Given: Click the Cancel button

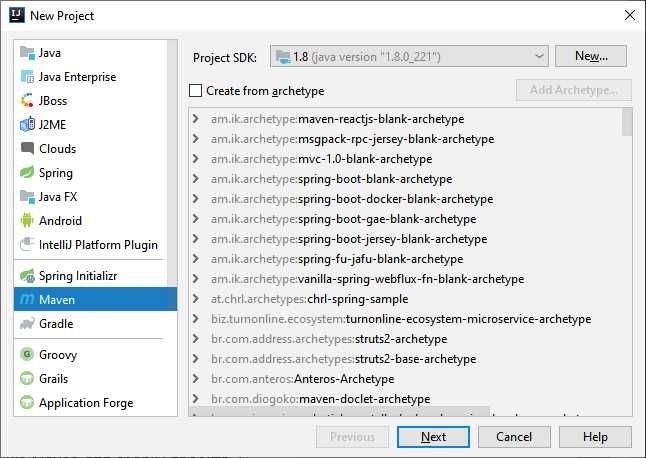Looking at the screenshot, I should coord(514,437).
